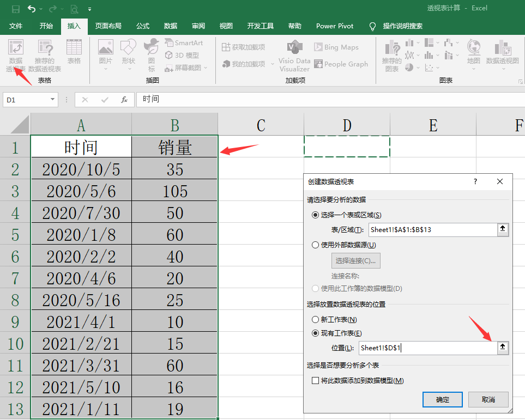Switch to 页面布局 tab
The image size is (525, 420).
tap(108, 26)
